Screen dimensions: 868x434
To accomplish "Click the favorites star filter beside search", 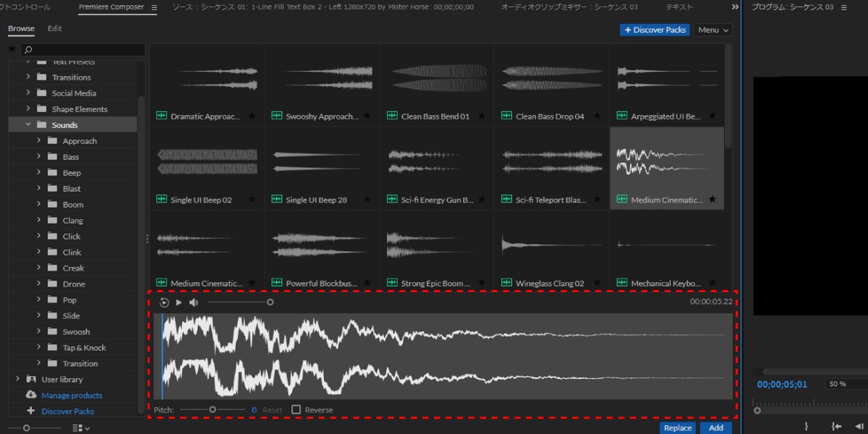I will coord(12,49).
